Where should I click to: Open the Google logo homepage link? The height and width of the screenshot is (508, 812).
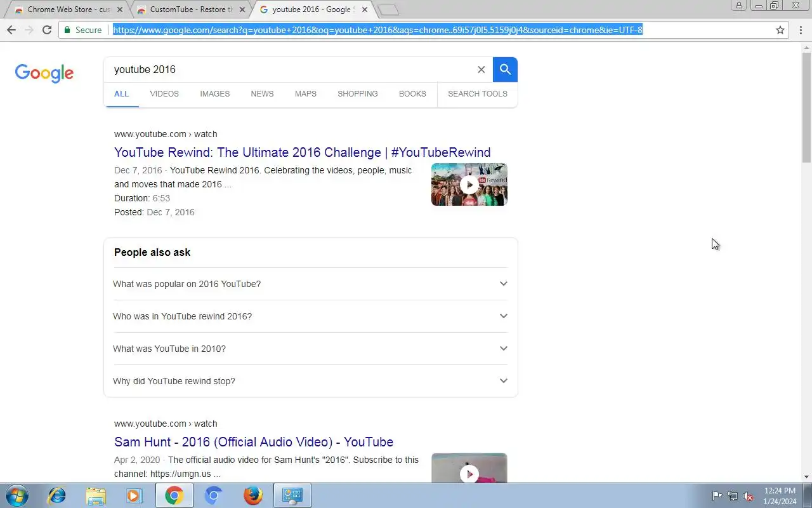(x=44, y=72)
